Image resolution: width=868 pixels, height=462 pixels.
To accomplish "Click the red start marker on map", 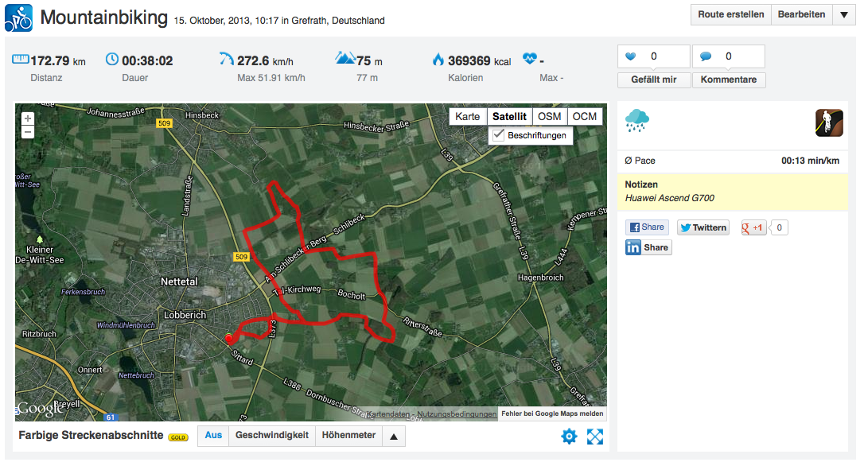I will point(228,338).
